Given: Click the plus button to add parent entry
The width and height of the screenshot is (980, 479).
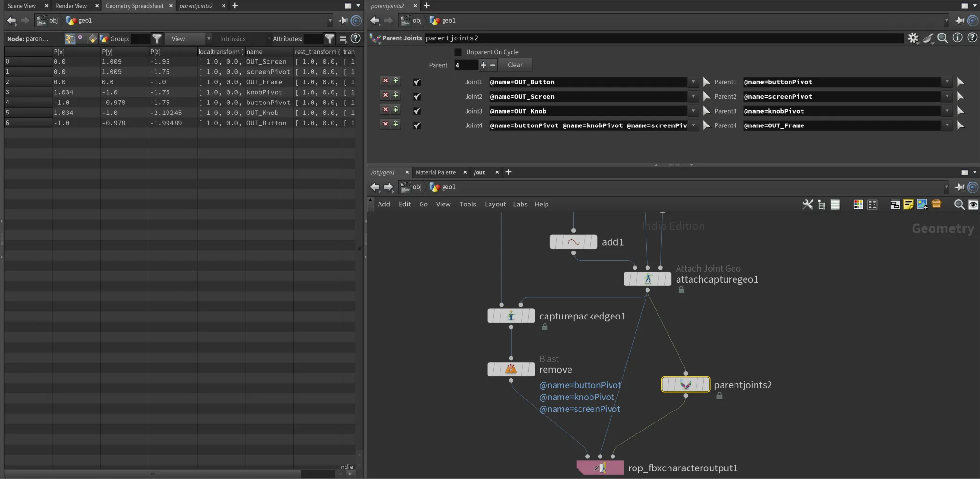Looking at the screenshot, I should coord(483,65).
